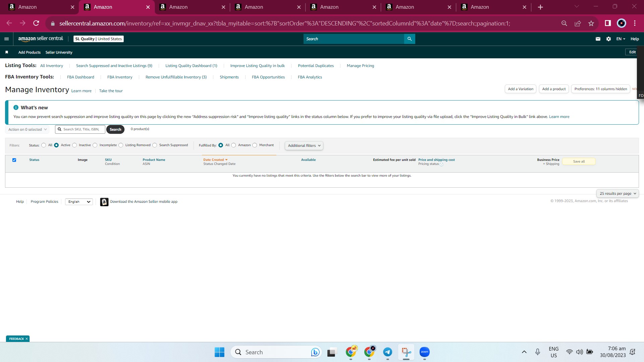Click the teal search magnifier button
The width and height of the screenshot is (644, 362).
click(410, 39)
